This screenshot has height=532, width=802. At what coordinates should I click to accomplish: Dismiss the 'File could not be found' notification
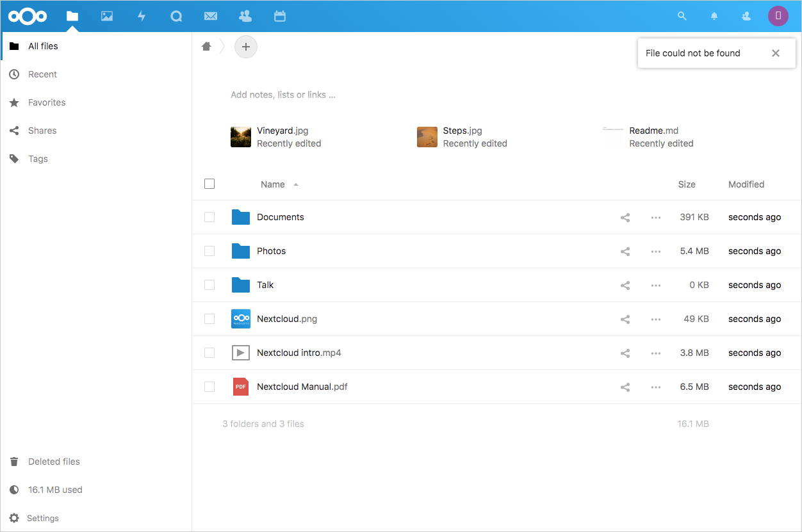coord(776,53)
